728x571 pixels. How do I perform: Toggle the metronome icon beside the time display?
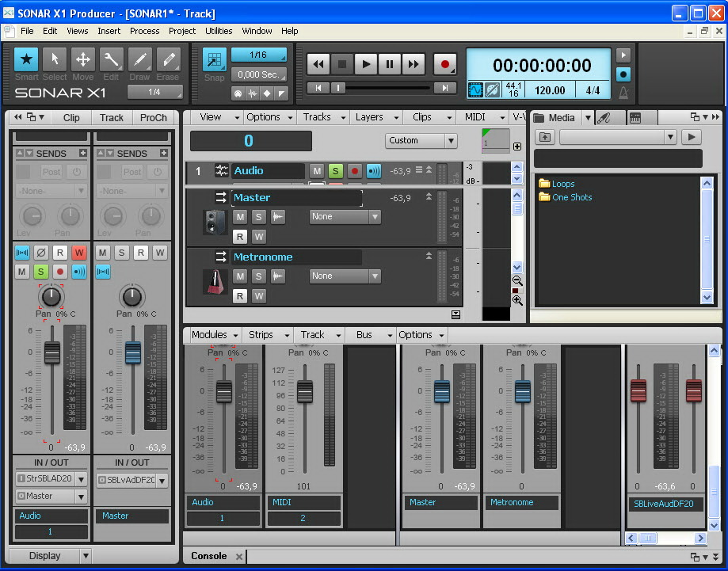[623, 93]
